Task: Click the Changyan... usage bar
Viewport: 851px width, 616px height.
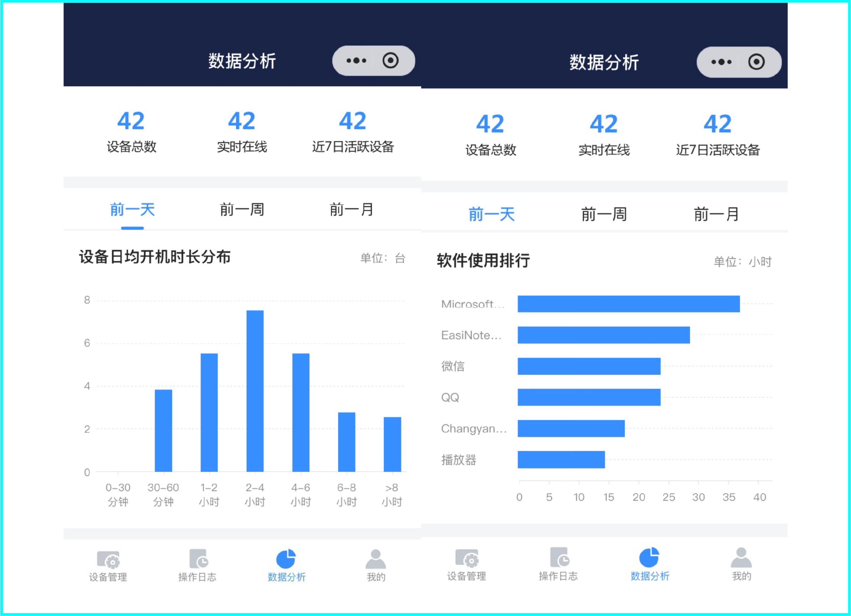Action: [571, 428]
